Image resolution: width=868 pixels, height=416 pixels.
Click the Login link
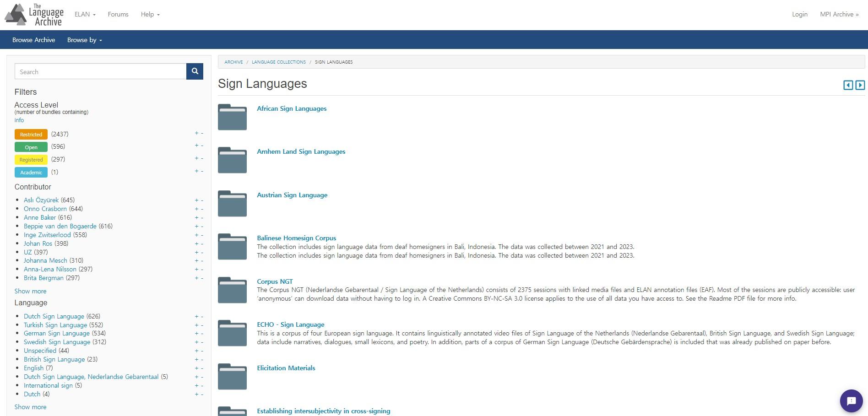click(x=799, y=14)
